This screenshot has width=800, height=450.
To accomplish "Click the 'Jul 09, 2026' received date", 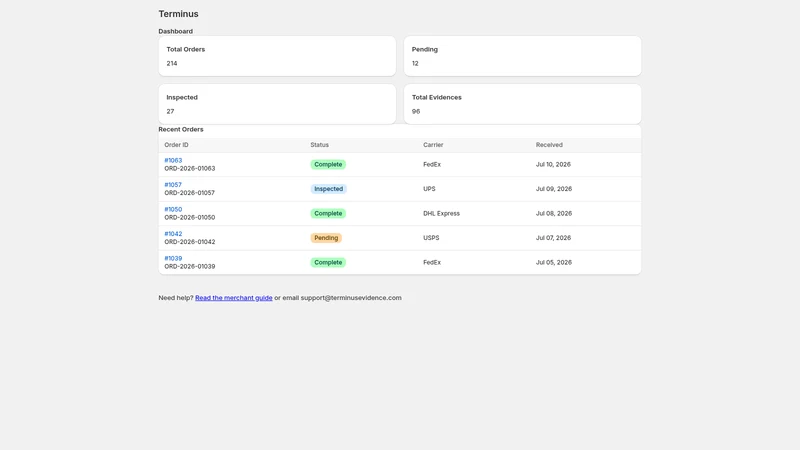I will [x=554, y=189].
